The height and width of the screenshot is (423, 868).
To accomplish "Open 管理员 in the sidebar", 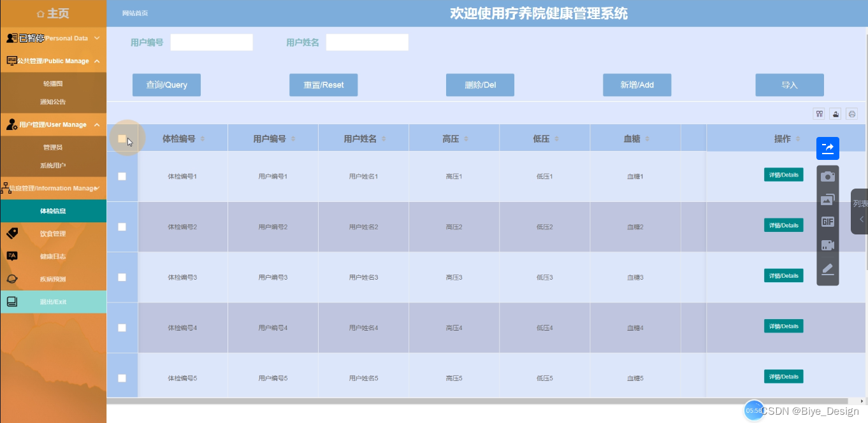I will click(x=53, y=147).
